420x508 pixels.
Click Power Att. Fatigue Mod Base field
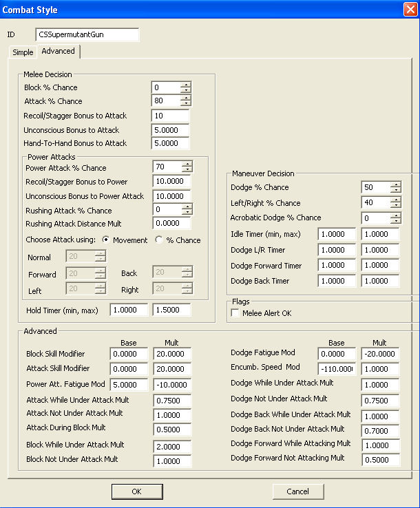tap(129, 385)
